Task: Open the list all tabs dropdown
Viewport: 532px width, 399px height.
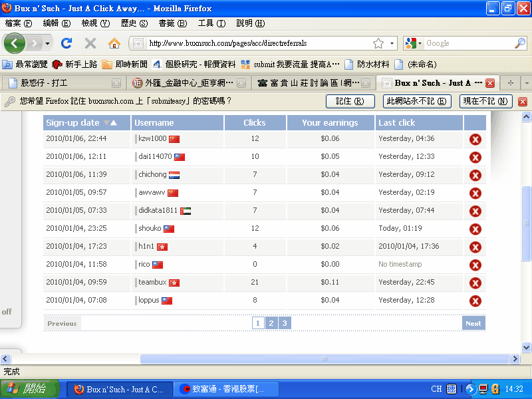Action: click(x=526, y=83)
